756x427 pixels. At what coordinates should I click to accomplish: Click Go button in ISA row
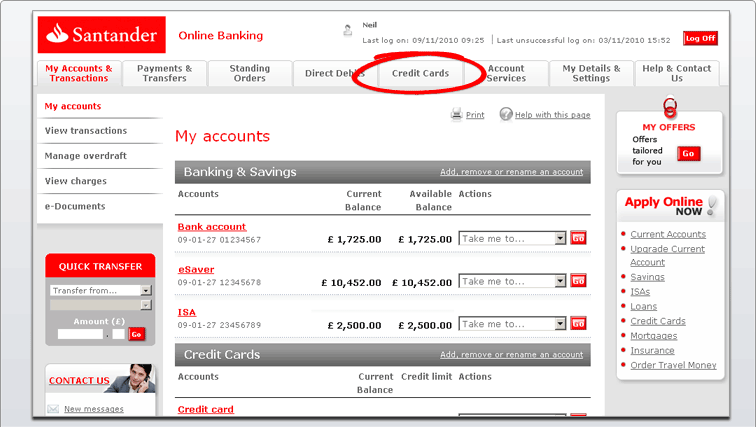point(579,324)
